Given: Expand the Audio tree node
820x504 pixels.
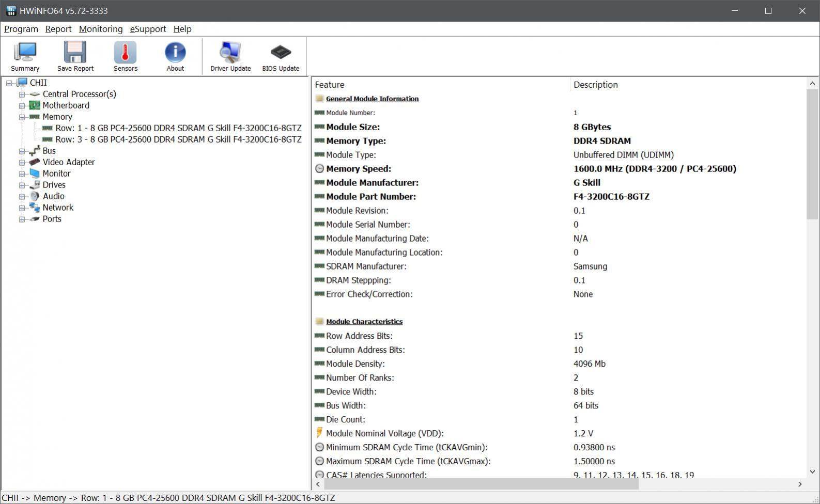Looking at the screenshot, I should pos(22,196).
